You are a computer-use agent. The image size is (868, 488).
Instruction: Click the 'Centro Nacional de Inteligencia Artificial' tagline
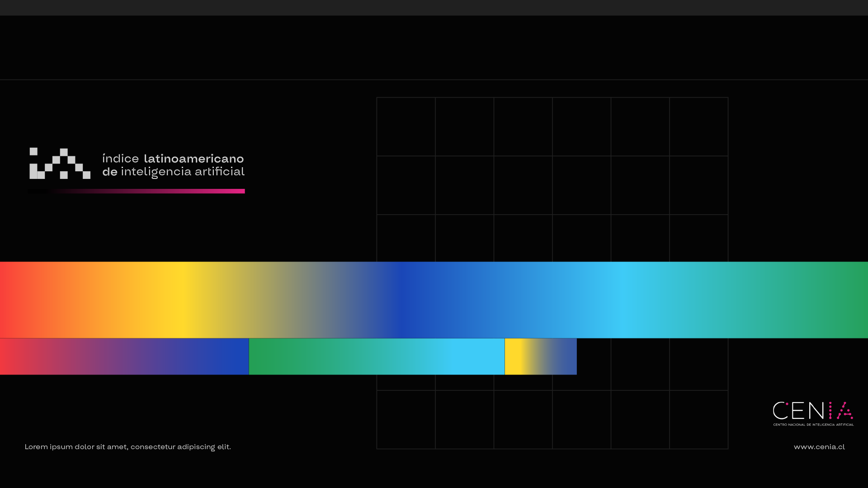(813, 425)
